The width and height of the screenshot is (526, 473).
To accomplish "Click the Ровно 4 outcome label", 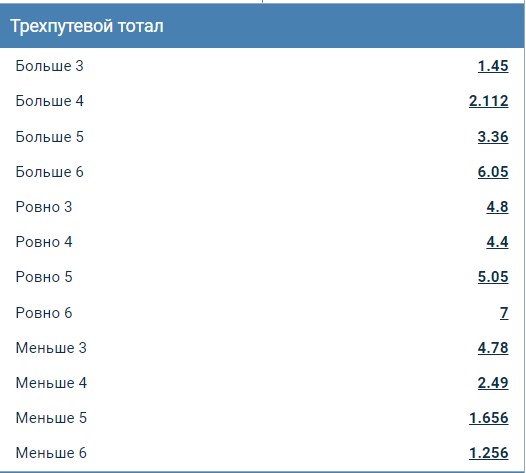I will (x=44, y=242).
